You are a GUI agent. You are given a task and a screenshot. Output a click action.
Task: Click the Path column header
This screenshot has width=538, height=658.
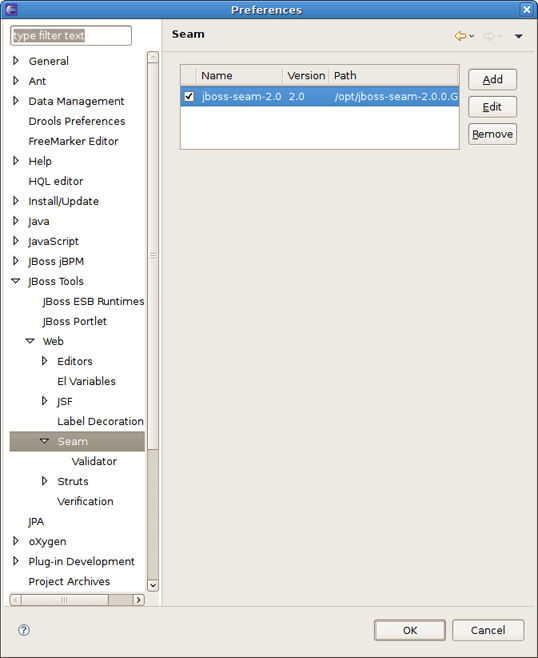point(393,76)
